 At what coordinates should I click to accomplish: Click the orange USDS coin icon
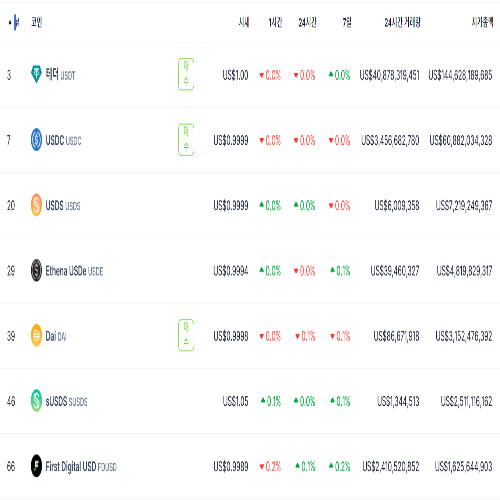tap(36, 205)
